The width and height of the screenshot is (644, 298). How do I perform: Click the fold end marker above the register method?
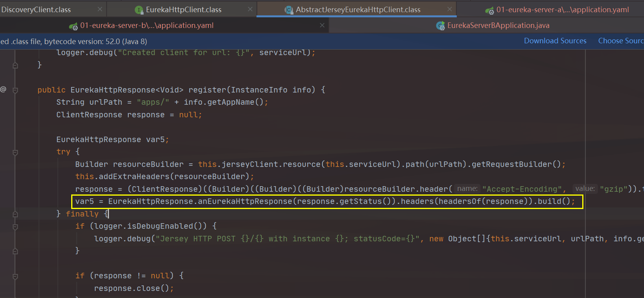coord(15,65)
